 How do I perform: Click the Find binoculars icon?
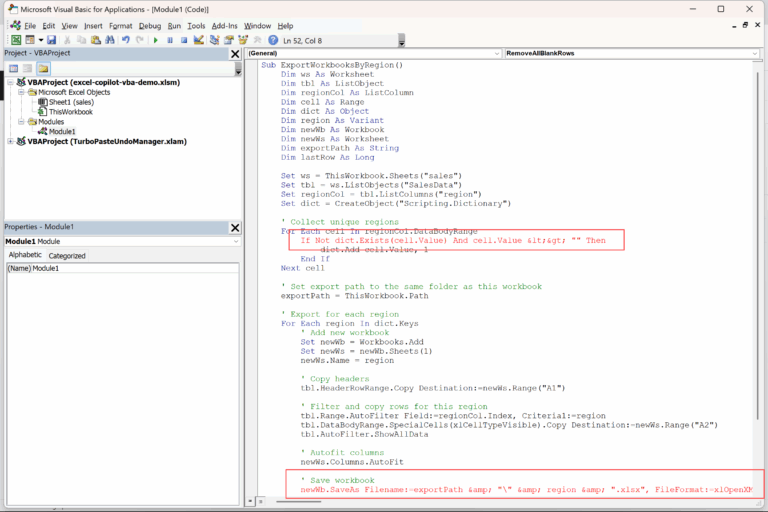tap(109, 40)
